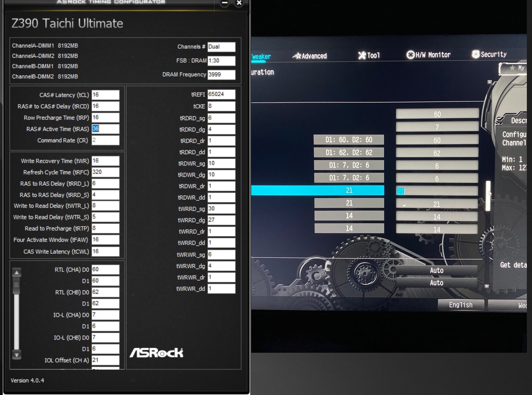Image resolution: width=532 pixels, height=395 pixels.
Task: Select the IO-L (CHB) D0 value field
Action: click(106, 338)
